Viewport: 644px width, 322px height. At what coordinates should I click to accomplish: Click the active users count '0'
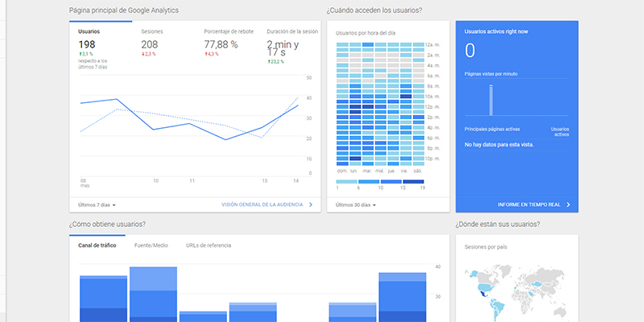(x=470, y=51)
